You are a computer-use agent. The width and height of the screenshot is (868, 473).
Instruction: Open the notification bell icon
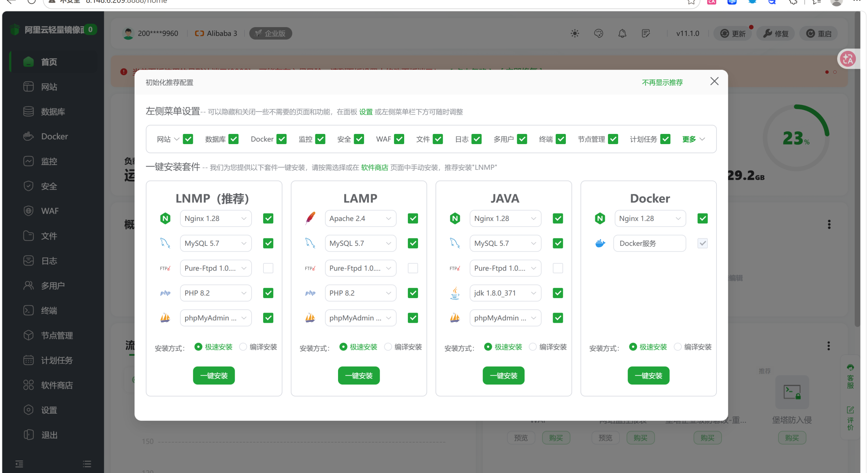[622, 33]
